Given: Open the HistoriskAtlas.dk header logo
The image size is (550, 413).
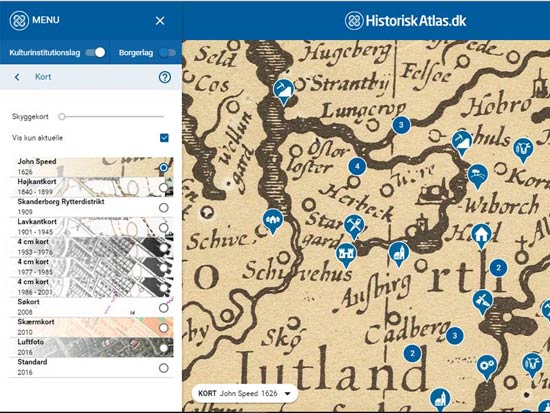Looking at the screenshot, I should pos(405,21).
